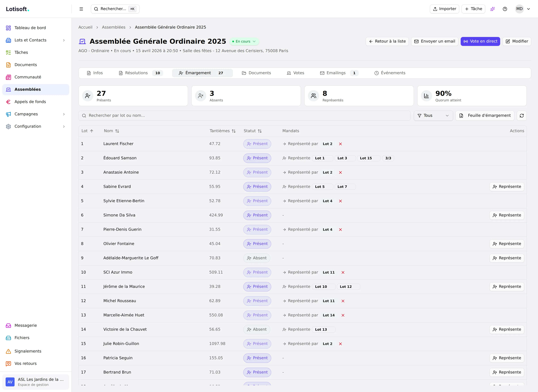Sort table by Tantièmes column
Screen dimensions: 538x392
[222, 131]
